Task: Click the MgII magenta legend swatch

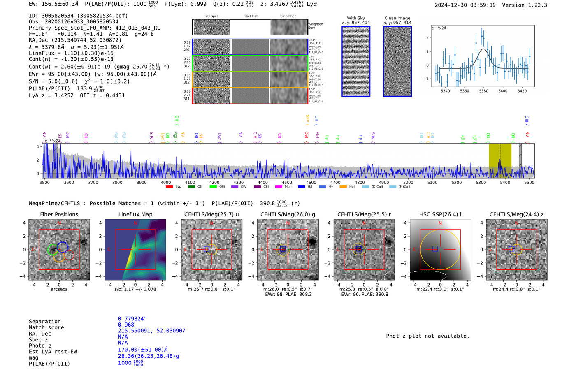Action: coord(279,187)
